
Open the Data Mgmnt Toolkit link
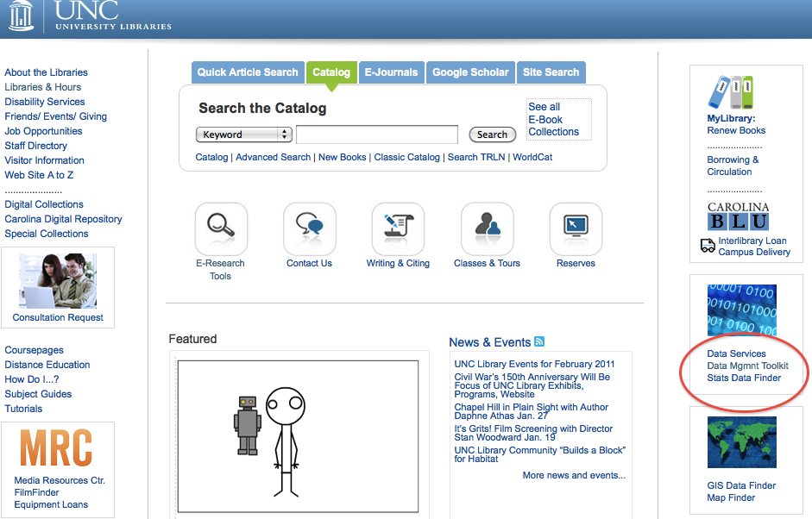748,366
